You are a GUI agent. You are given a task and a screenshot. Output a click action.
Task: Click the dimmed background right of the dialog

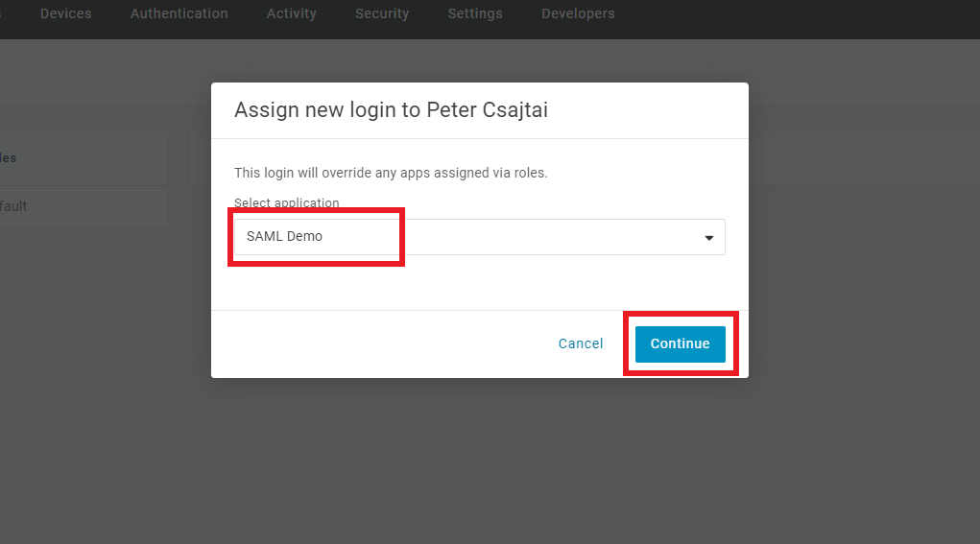click(x=864, y=288)
